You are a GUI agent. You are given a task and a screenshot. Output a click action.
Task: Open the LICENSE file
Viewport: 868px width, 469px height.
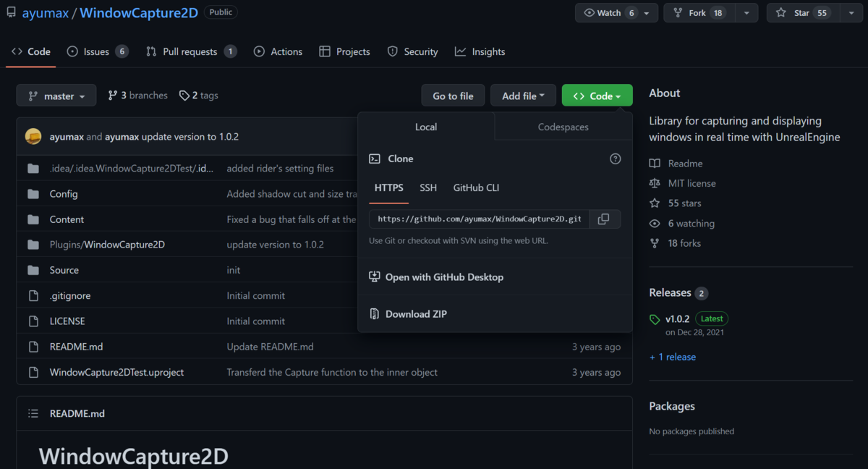point(67,321)
